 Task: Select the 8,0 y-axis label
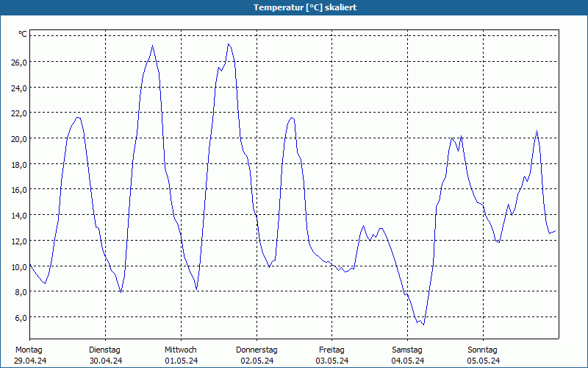[x=21, y=292]
